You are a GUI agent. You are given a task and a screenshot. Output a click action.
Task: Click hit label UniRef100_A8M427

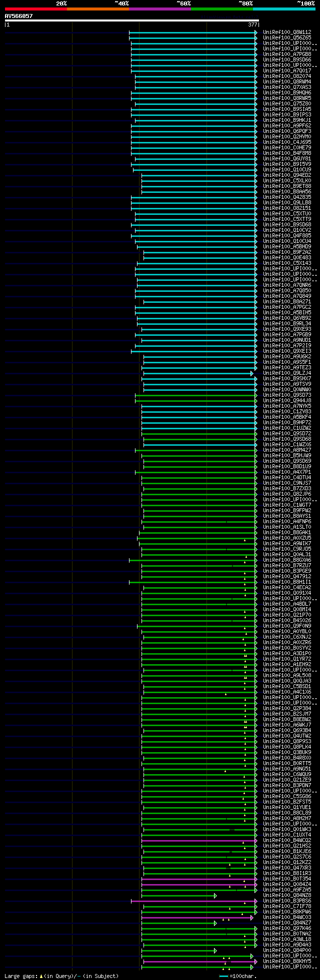pos(287,450)
